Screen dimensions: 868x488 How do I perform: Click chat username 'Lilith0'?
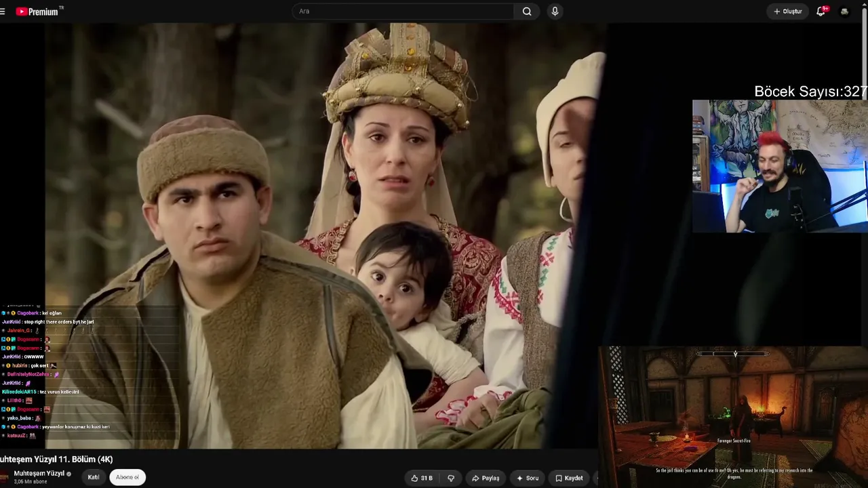pos(15,401)
